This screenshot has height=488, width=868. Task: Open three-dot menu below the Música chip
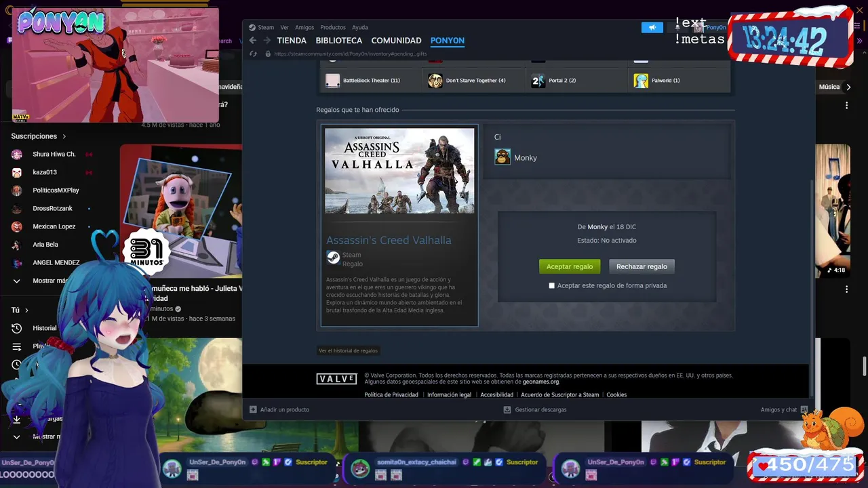(846, 106)
